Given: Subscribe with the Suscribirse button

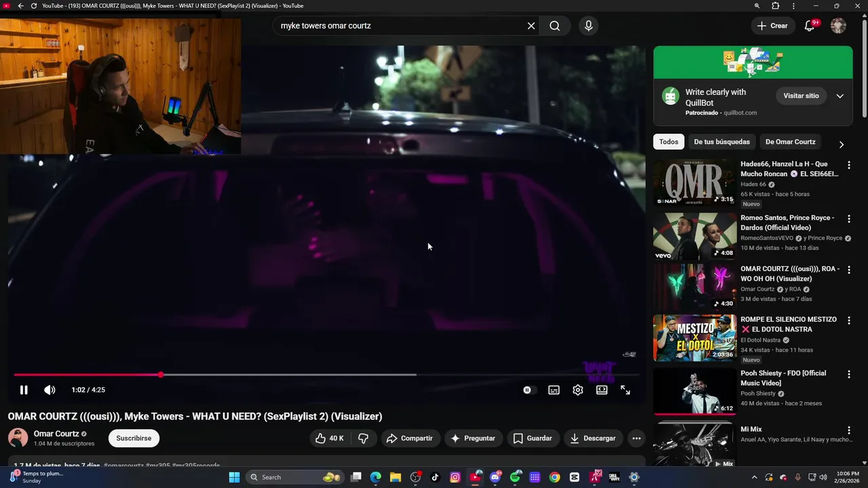Looking at the screenshot, I should coord(134,439).
